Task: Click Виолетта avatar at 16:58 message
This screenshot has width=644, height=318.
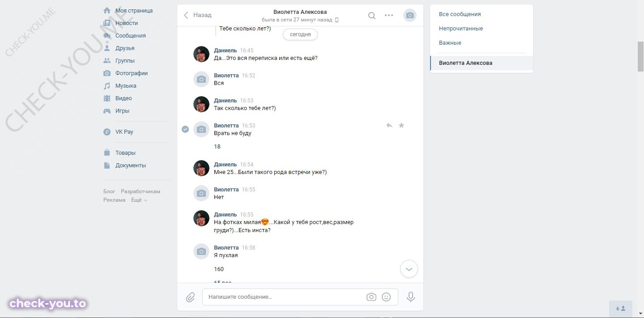Action: click(x=201, y=251)
